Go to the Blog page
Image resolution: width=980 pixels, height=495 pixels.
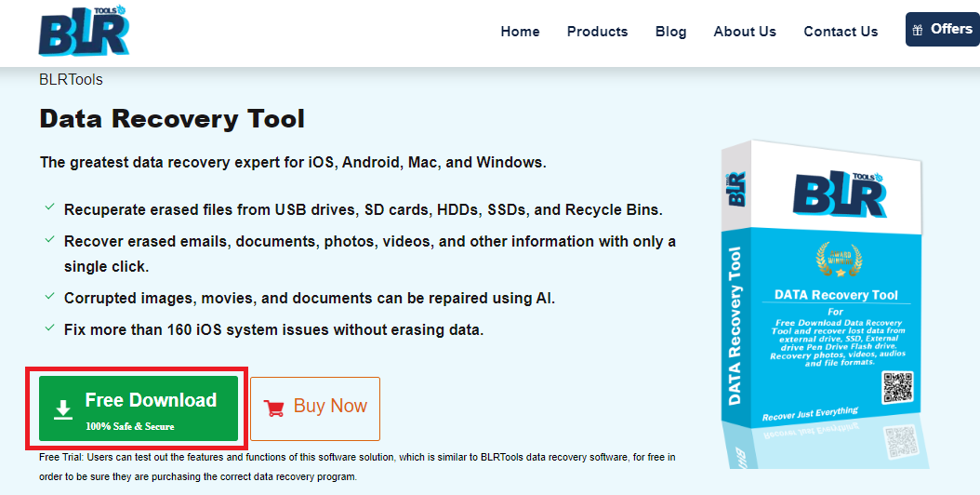[670, 32]
